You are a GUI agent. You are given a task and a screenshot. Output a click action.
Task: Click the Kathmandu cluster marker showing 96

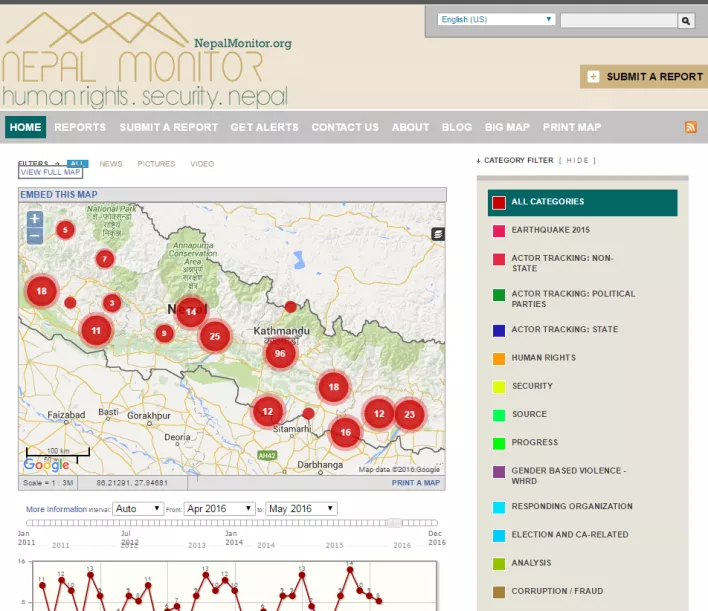(x=280, y=353)
